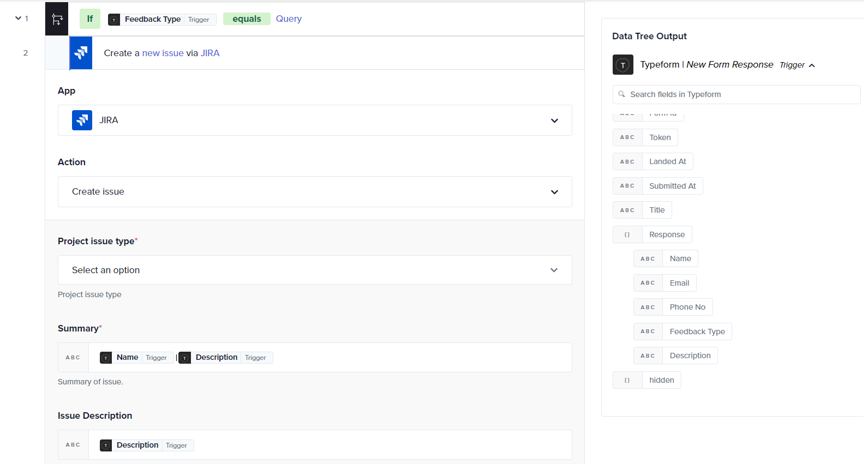The width and height of the screenshot is (868, 464).
Task: Click into the Summary input field
Action: 330,358
